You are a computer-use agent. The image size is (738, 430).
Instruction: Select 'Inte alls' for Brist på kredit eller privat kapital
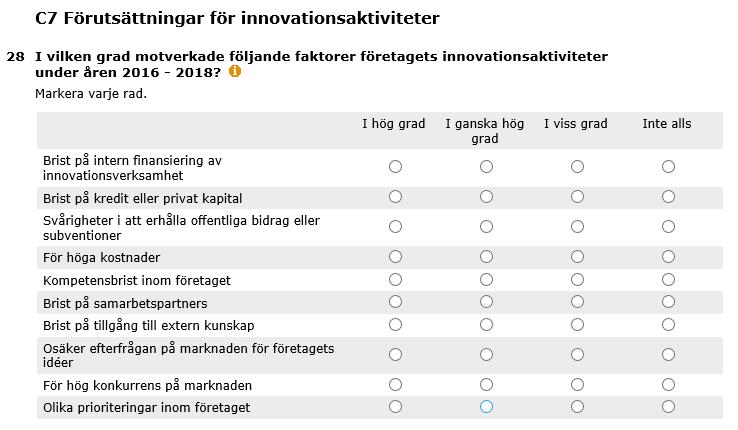[668, 197]
